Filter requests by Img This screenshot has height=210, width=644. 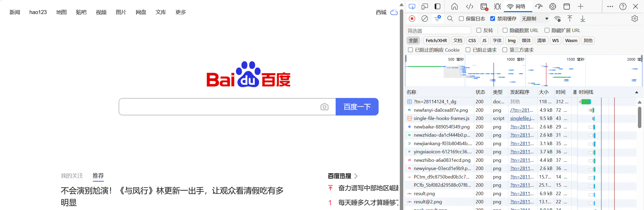coord(512,41)
